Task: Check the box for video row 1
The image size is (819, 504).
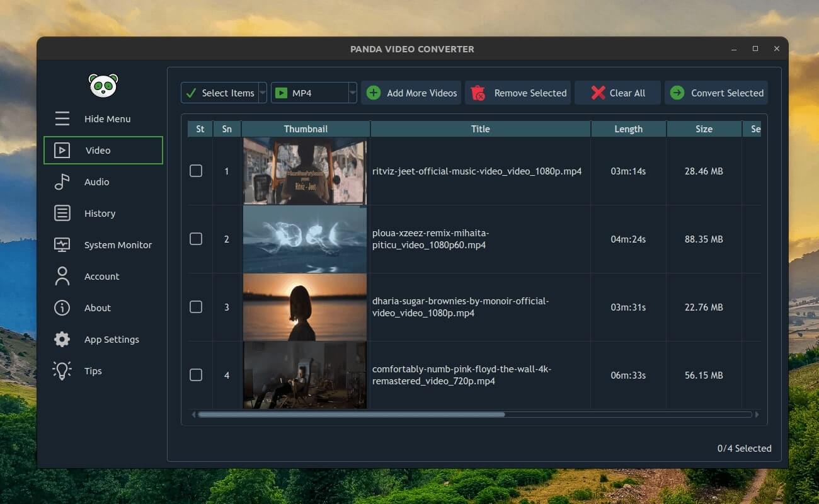Action: [x=196, y=171]
